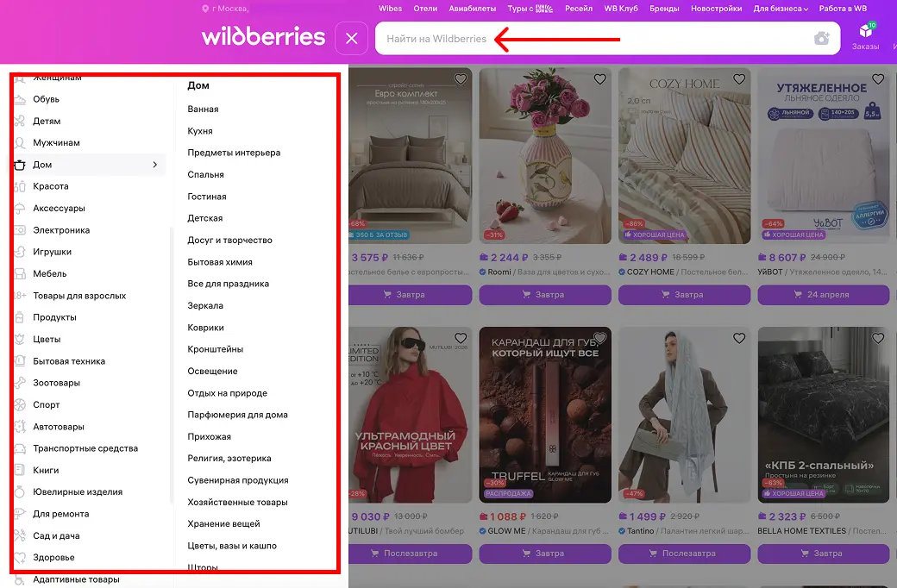Favorite the Roomi flower vase product
The image size is (897, 588).
click(x=599, y=79)
